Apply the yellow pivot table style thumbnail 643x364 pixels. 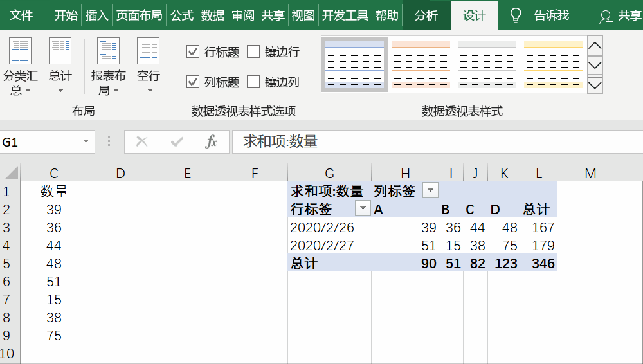pos(553,64)
